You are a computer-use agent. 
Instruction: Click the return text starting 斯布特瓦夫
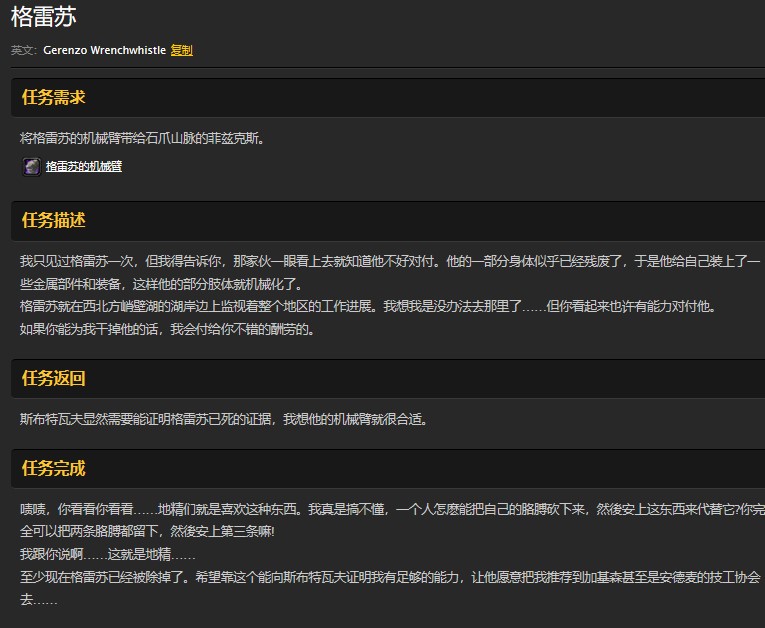pyautogui.click(x=224, y=419)
